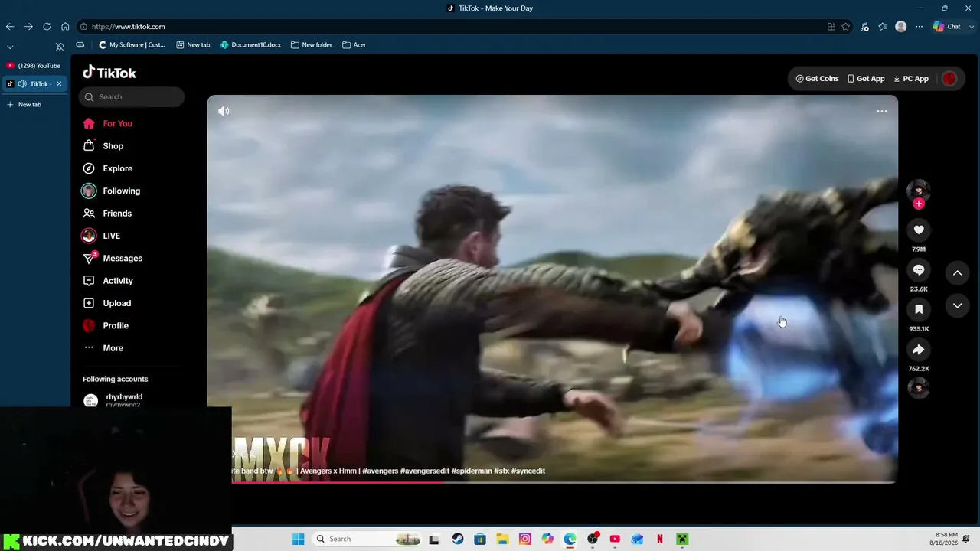
Task: Go to the next video
Action: (957, 306)
